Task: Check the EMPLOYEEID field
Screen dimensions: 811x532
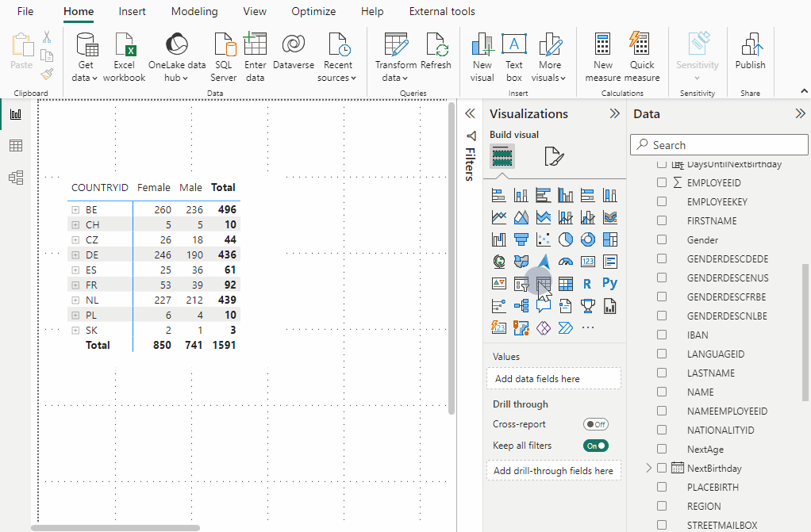Action: click(662, 182)
